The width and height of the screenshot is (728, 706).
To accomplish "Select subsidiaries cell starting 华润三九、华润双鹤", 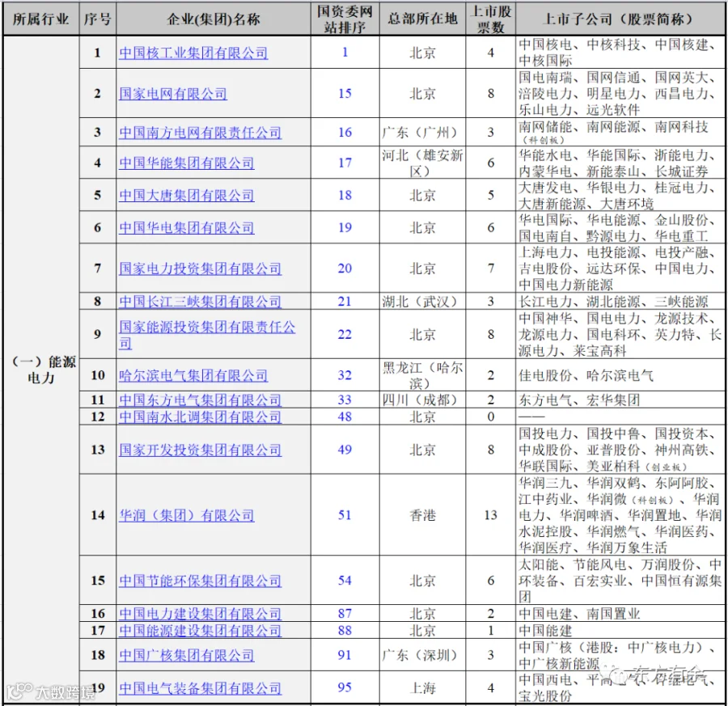I will (x=620, y=515).
